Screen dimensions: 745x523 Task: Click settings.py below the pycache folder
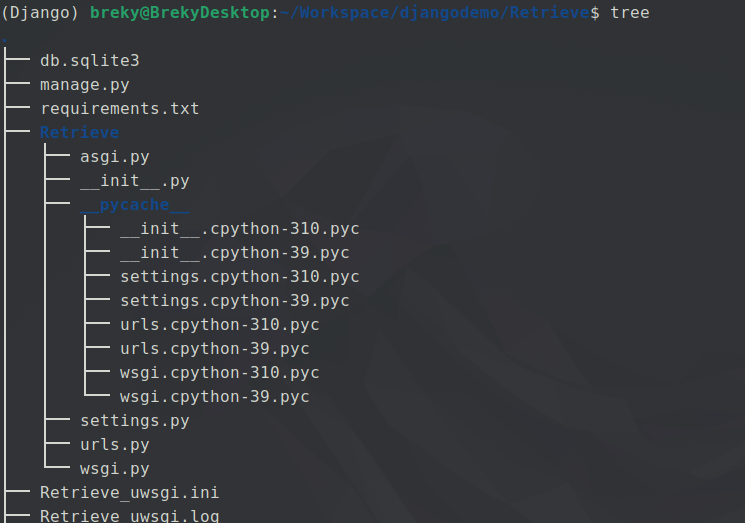point(134,421)
